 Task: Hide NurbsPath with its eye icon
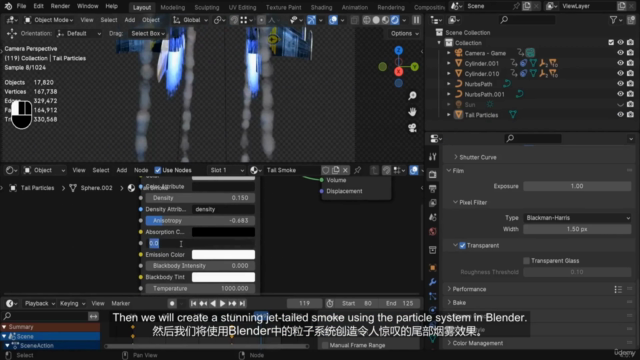tap(620, 84)
